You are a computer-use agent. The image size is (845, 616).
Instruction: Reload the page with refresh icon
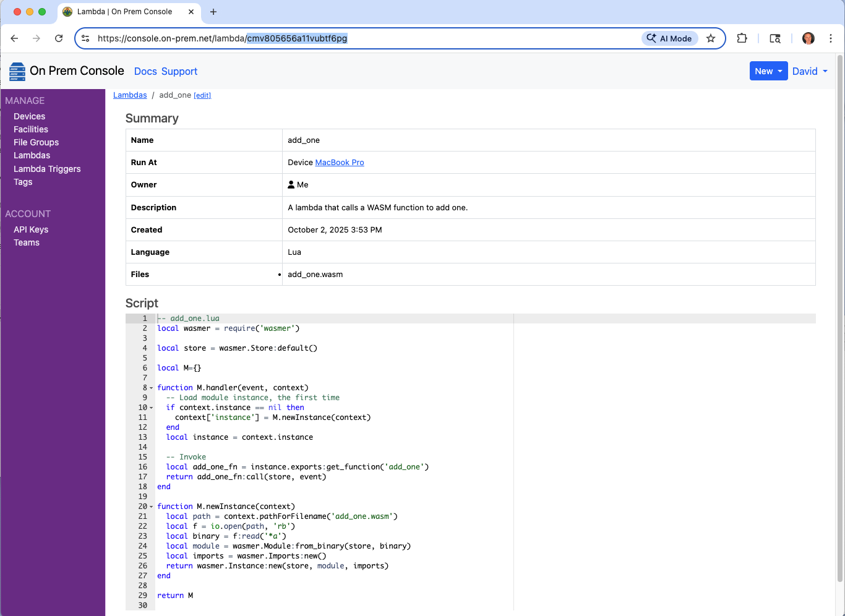59,38
